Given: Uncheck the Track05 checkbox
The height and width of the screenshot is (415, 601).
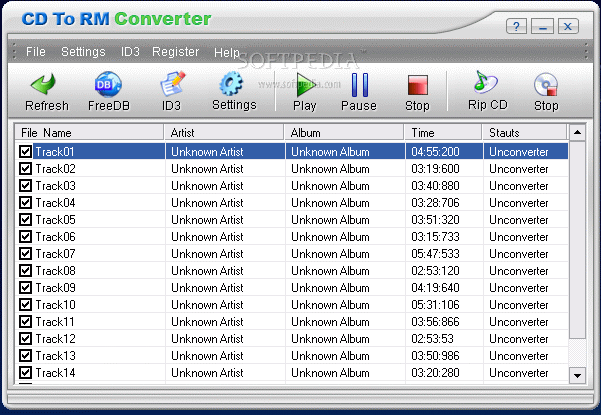Looking at the screenshot, I should coord(25,220).
